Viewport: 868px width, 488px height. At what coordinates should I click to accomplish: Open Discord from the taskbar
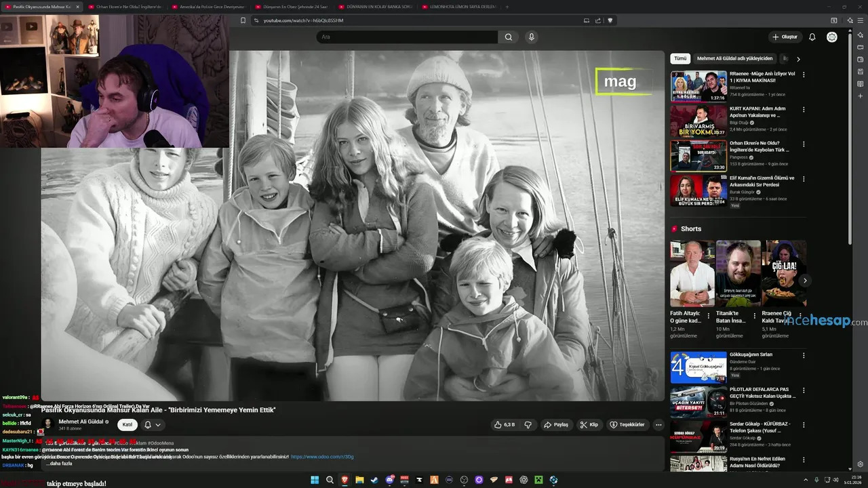(389, 480)
